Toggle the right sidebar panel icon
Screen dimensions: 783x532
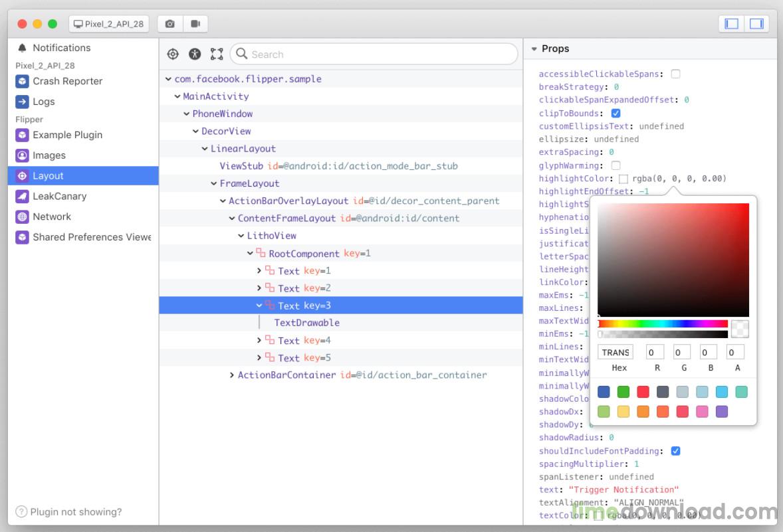pos(756,24)
